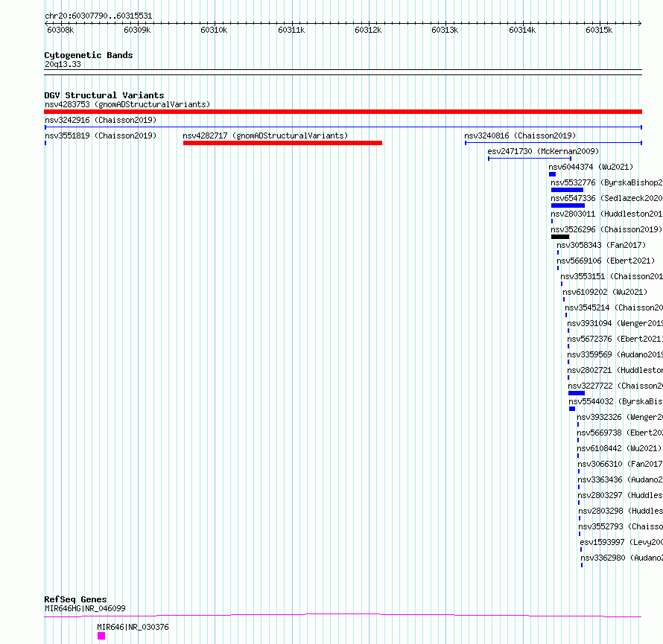
Task: Click the 20q13.33 cytogenetic band label
Action: point(63,64)
